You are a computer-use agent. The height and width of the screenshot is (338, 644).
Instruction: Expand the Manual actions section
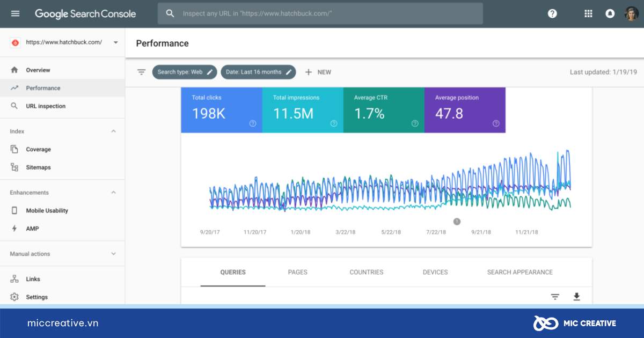(x=114, y=254)
